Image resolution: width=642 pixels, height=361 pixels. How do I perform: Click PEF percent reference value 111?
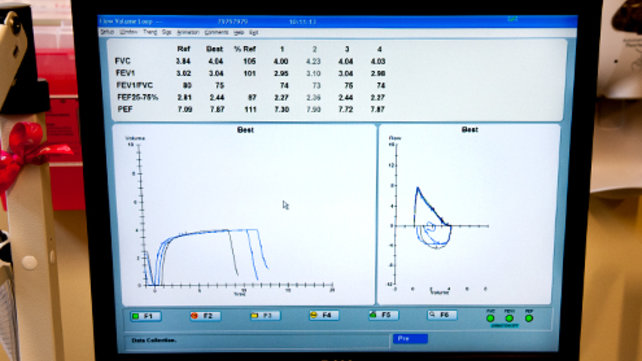click(250, 109)
